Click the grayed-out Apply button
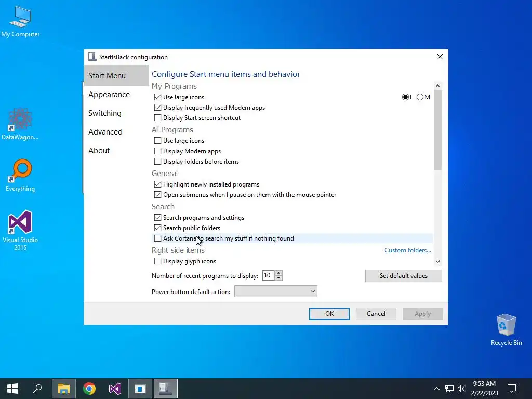 tap(422, 313)
